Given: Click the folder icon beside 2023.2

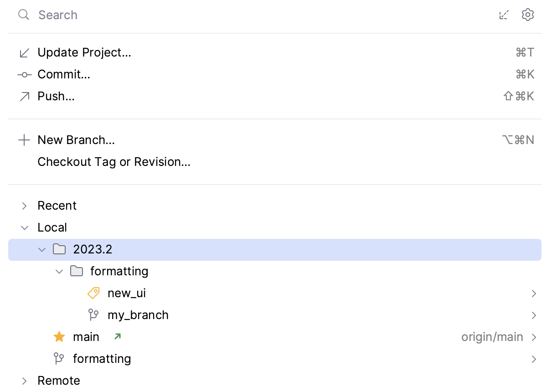Looking at the screenshot, I should coord(59,249).
